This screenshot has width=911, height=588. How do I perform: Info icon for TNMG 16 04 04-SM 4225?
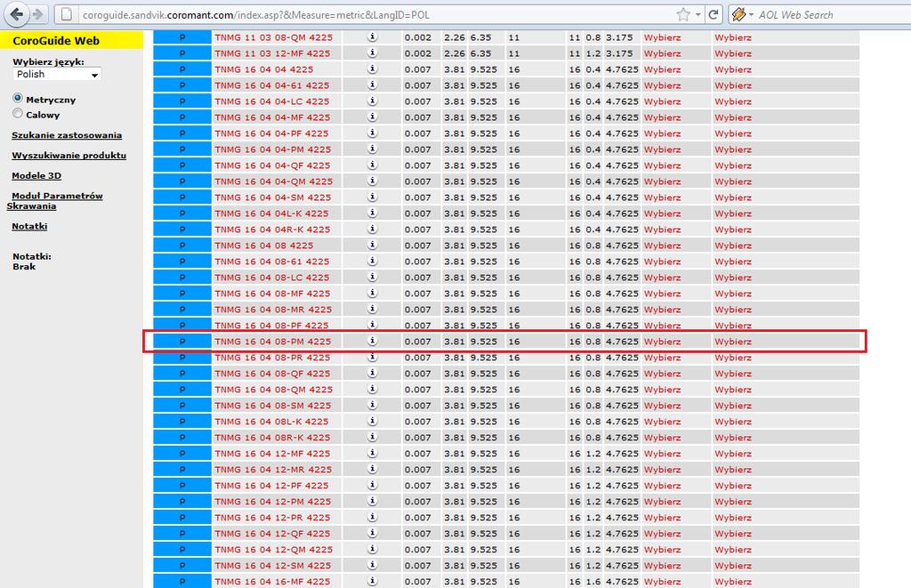click(373, 197)
